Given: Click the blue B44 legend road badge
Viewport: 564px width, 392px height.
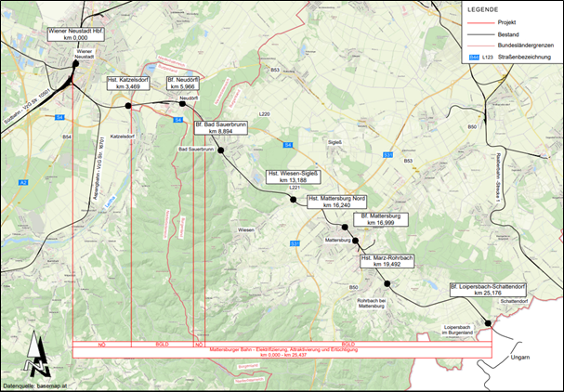Looking at the screenshot, I should [x=475, y=57].
